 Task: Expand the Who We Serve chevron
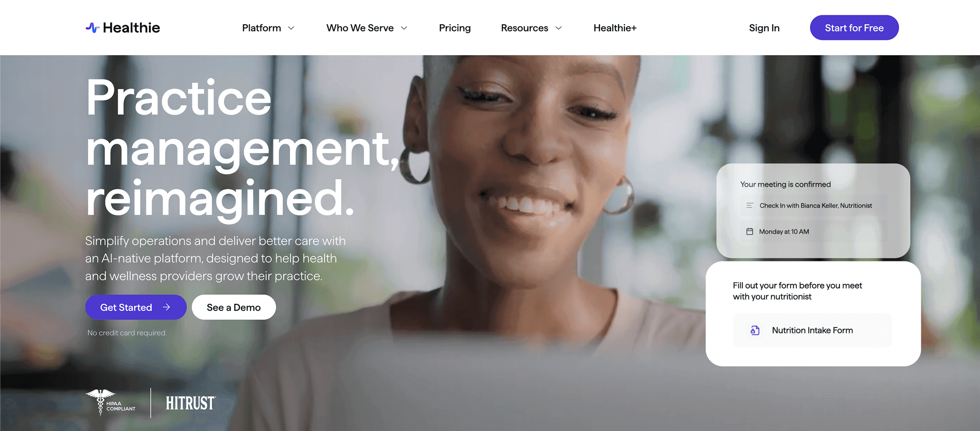[x=404, y=28]
